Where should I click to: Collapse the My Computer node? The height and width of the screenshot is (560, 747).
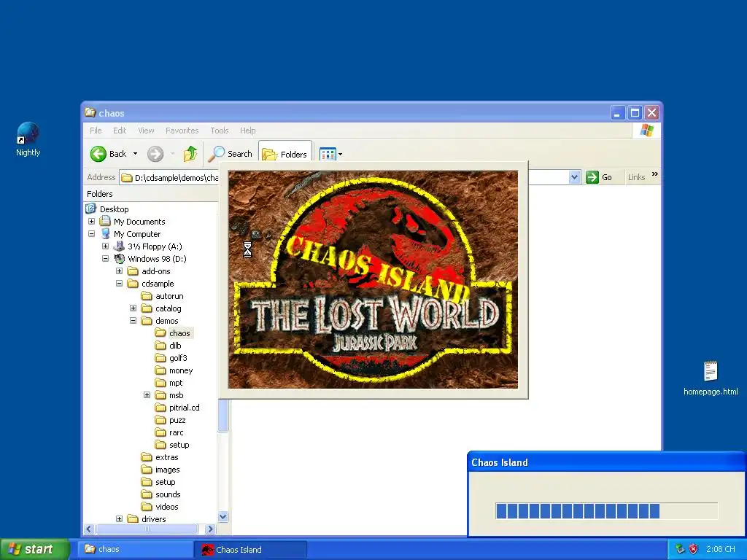pos(91,234)
